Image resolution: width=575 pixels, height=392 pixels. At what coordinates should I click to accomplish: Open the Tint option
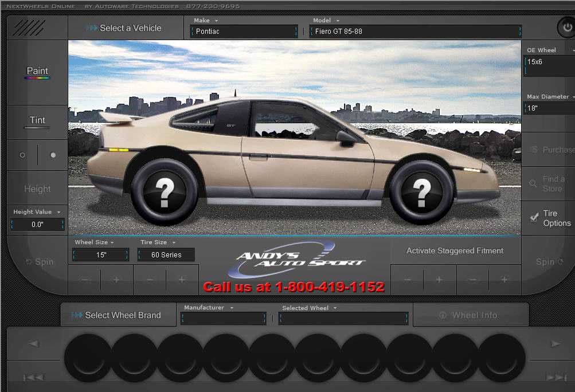coord(37,121)
